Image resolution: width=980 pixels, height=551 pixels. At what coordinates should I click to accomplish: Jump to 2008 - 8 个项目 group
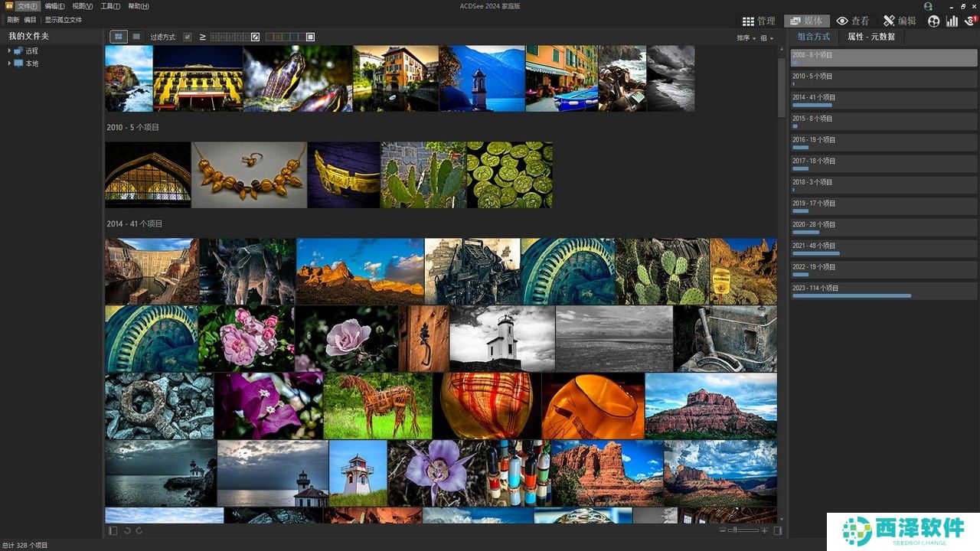[883, 57]
